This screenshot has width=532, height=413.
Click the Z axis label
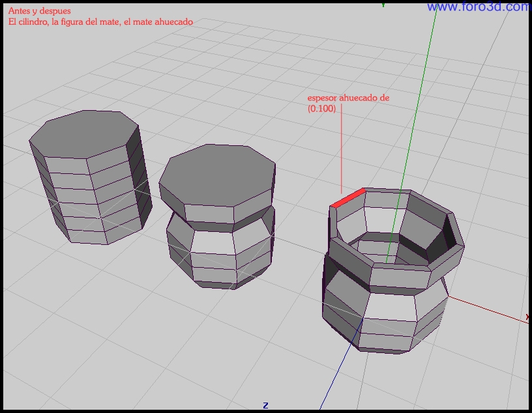pos(265,405)
